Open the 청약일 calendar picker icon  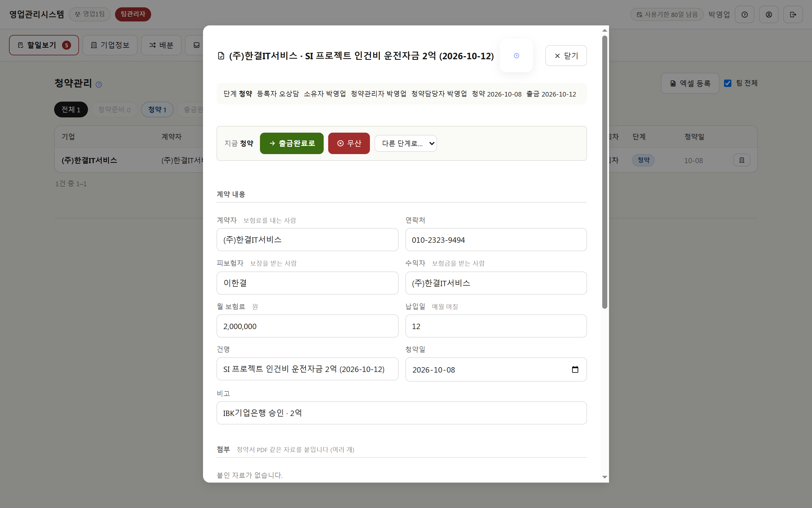(575, 370)
